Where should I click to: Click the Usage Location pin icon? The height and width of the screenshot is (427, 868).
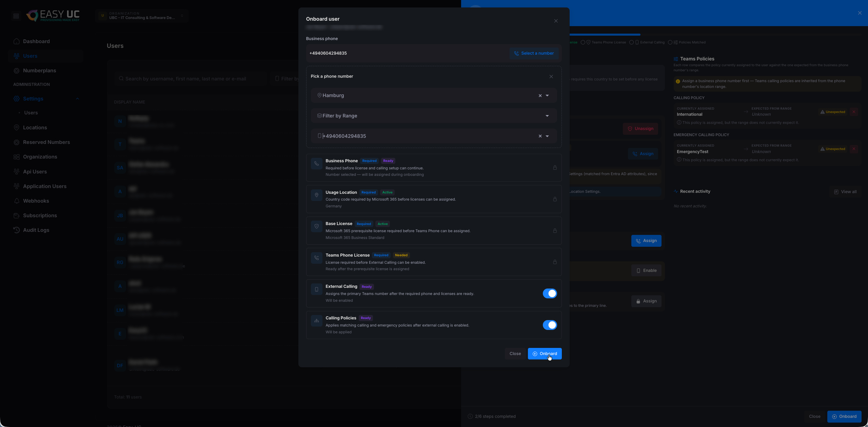click(316, 195)
